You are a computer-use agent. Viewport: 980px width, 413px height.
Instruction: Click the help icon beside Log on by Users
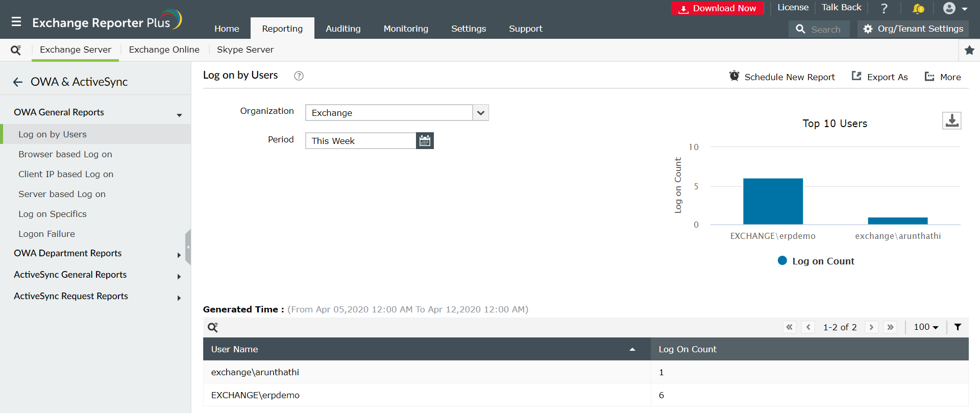pyautogui.click(x=299, y=76)
